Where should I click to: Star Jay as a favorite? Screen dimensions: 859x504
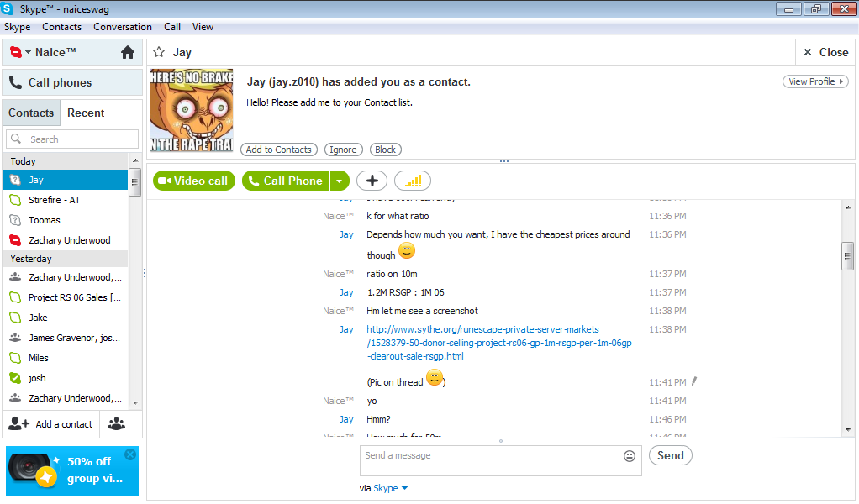[159, 52]
